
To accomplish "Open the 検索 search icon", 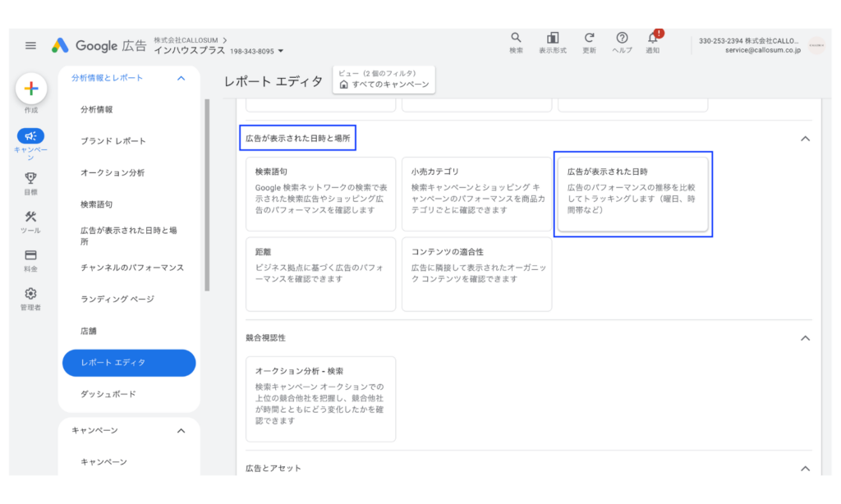I will tap(516, 39).
